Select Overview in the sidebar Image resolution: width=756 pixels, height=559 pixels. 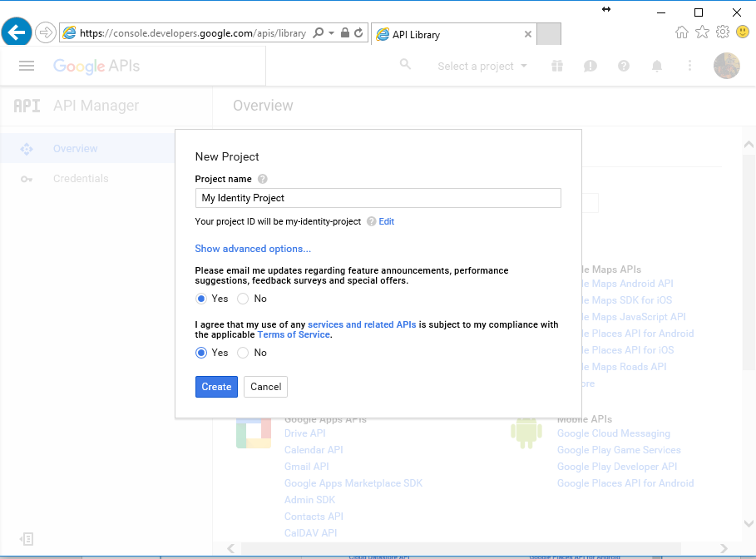[x=87, y=149]
